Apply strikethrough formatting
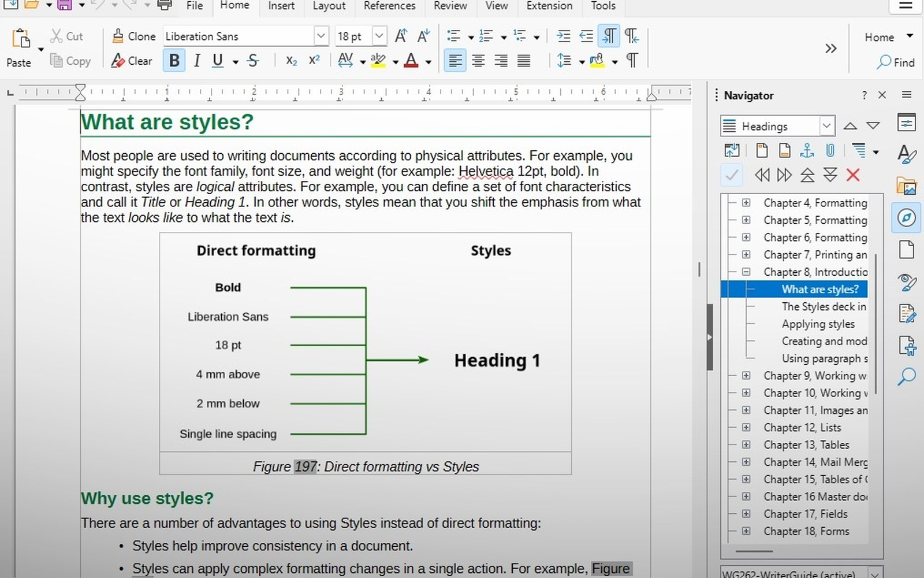The height and width of the screenshot is (578, 924). 253,61
